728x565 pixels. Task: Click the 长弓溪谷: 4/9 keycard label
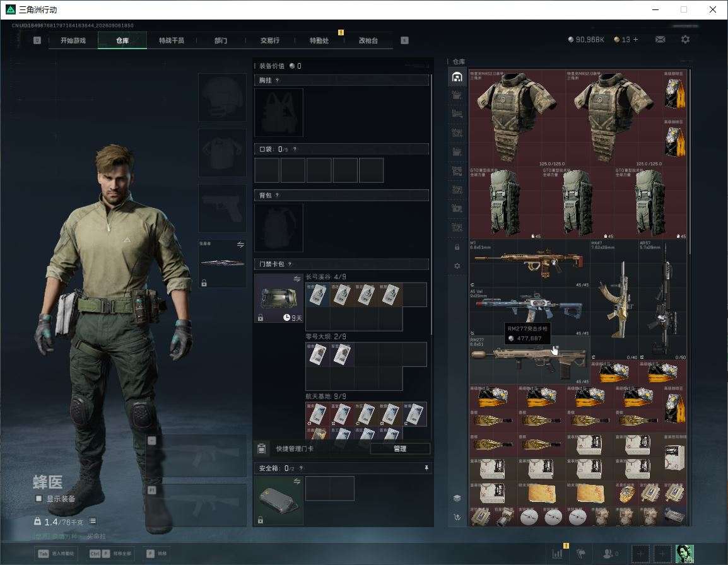point(326,277)
